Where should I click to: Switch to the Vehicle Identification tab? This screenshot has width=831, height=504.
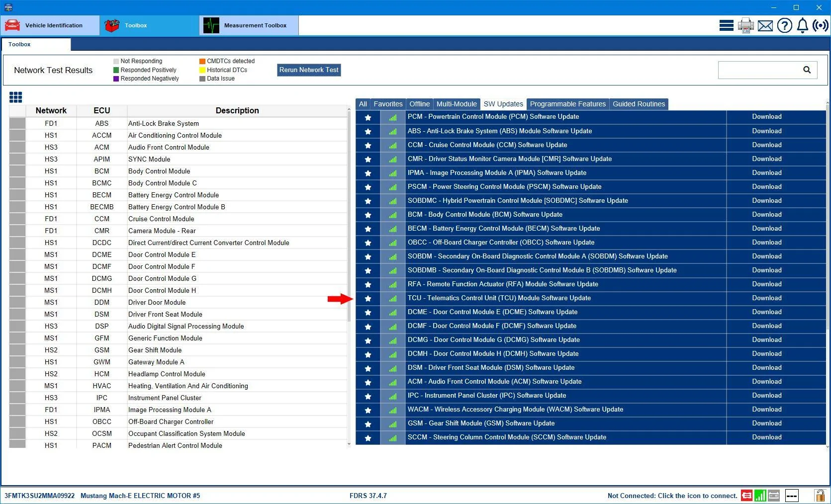[50, 25]
